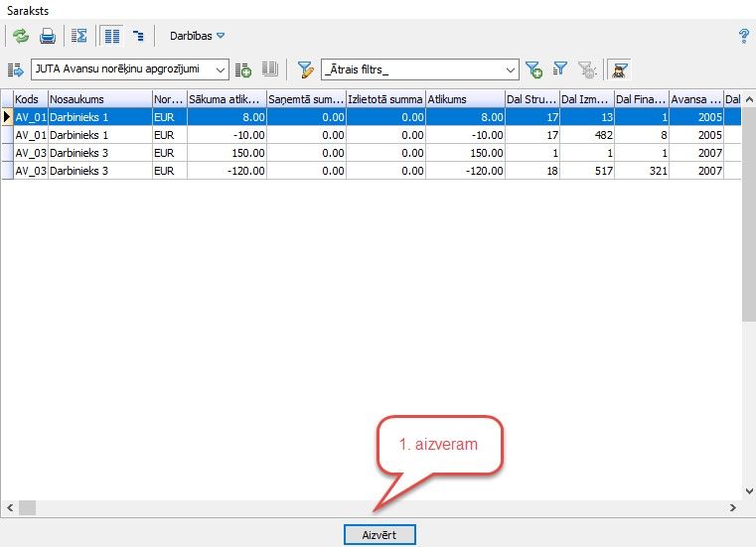The height and width of the screenshot is (547, 756).
Task: Click the blue funnel apply filter icon
Action: pos(560,68)
